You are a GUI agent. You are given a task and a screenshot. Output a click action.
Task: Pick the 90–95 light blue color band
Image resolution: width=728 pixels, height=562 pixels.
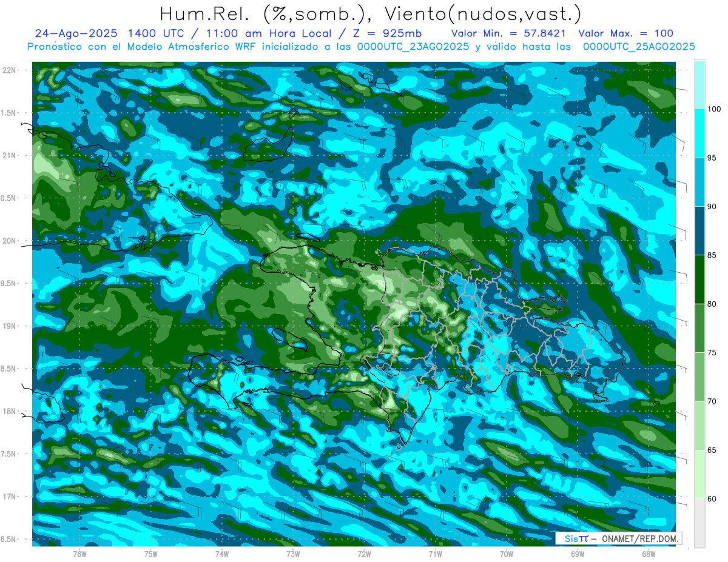click(x=699, y=182)
